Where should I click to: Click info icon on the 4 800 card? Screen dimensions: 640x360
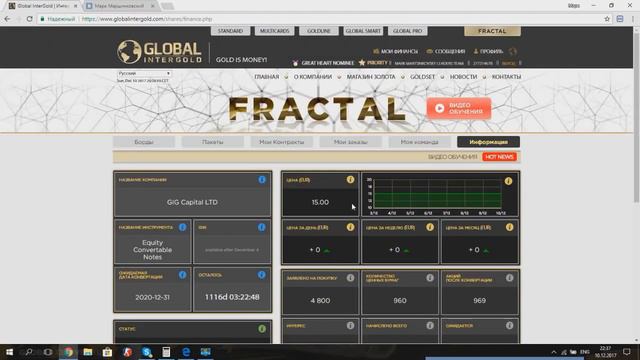[x=350, y=278]
